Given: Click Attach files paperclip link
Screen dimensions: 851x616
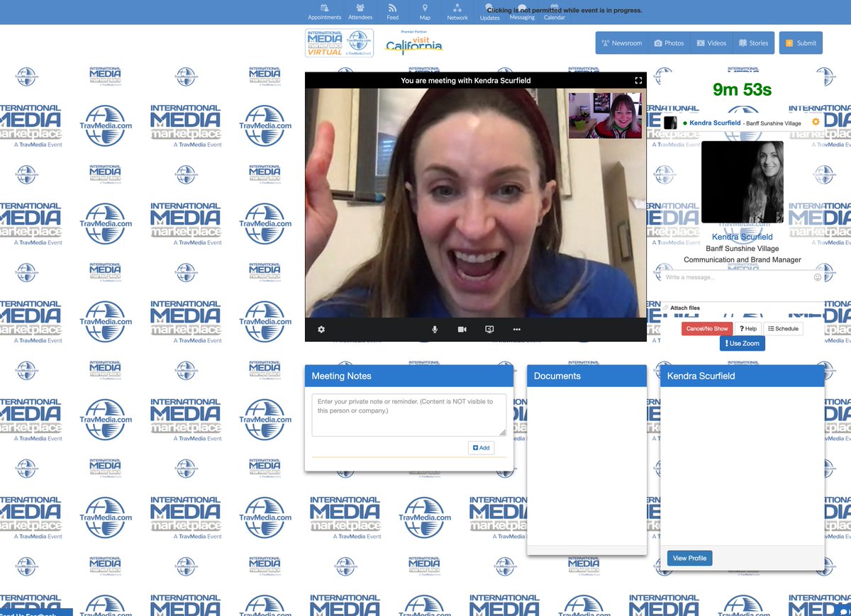Looking at the screenshot, I should pos(682,308).
